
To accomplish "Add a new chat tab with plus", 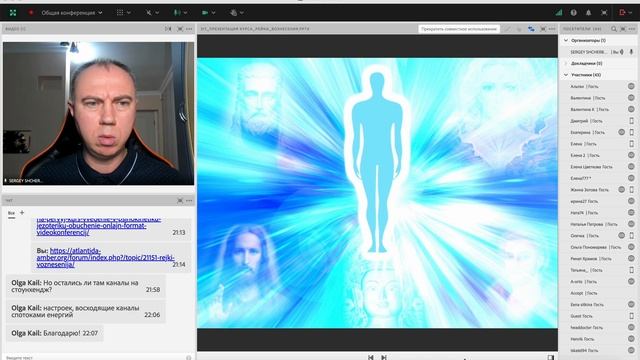I will coord(22,213).
